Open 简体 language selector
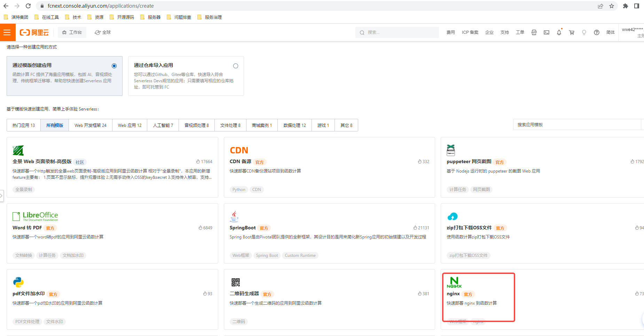Screen dimensions: 644x336 coord(611,32)
